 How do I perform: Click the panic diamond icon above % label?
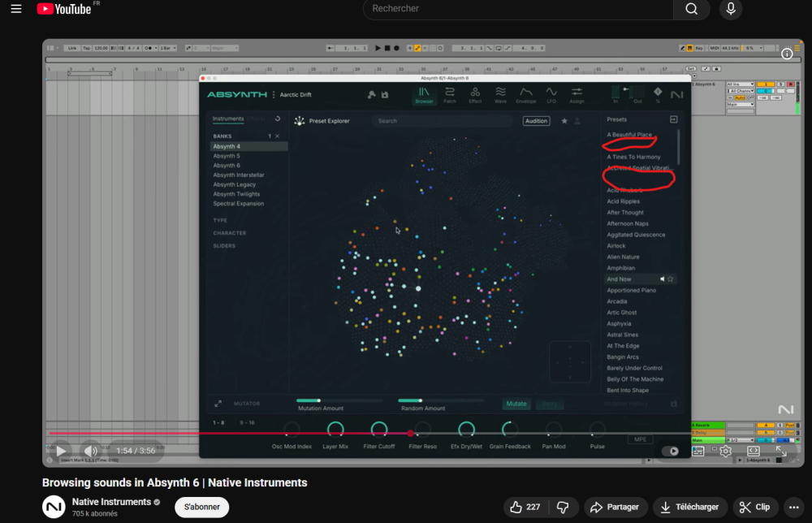658,92
